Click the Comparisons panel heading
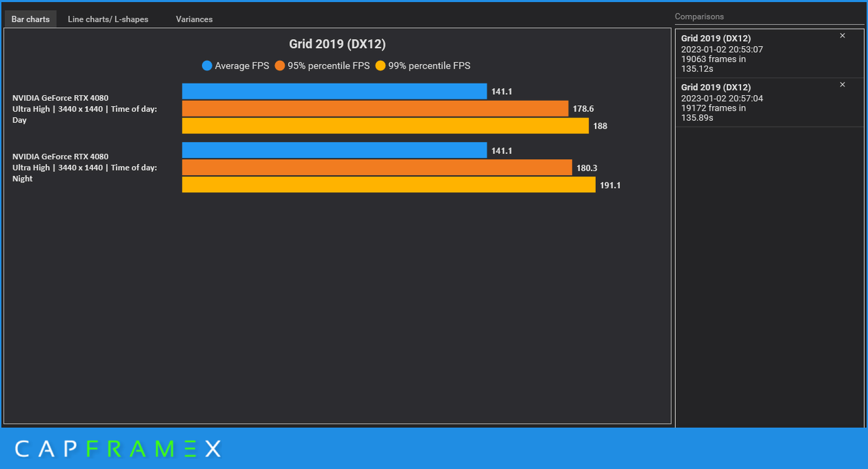 pyautogui.click(x=699, y=16)
